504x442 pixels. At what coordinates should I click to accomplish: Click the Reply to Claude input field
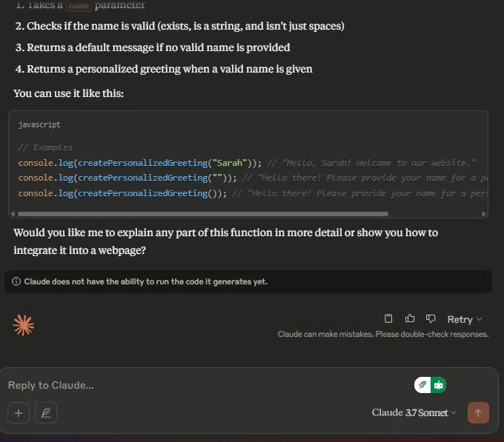[206, 385]
